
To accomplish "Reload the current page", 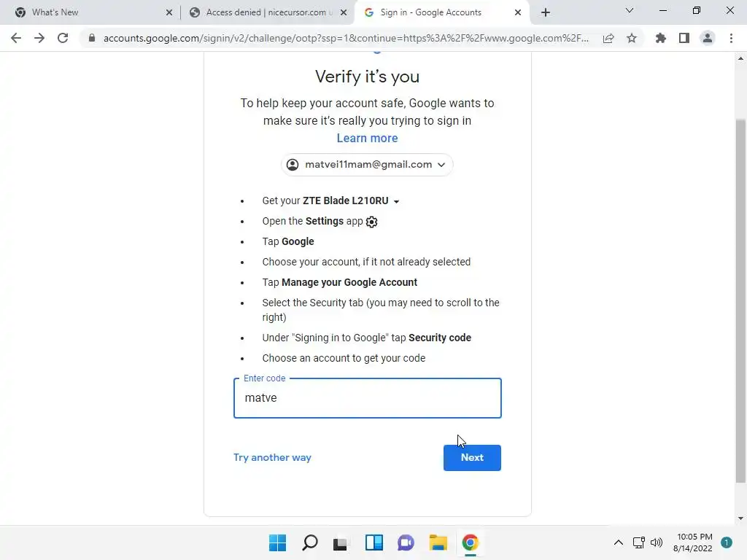I will point(63,38).
